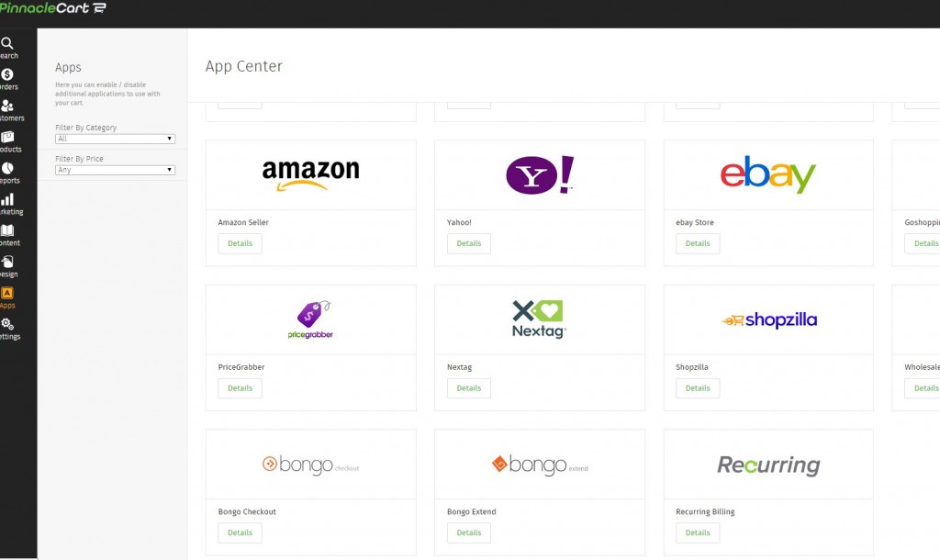This screenshot has width=940, height=560.
Task: Click the Bongo Checkout app name
Action: 247,512
